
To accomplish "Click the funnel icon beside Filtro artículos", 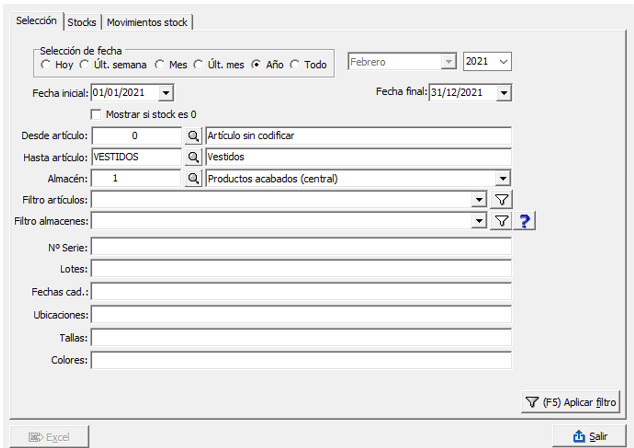I will (x=501, y=199).
